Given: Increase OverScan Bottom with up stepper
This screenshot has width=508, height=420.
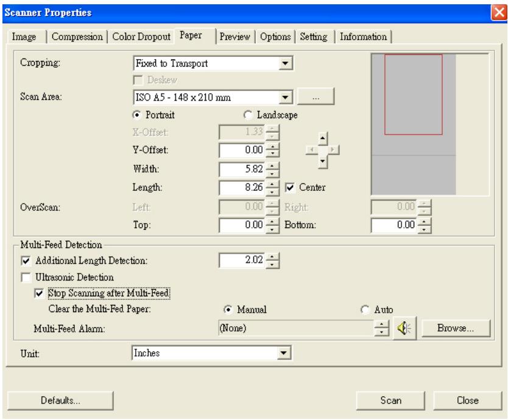Looking at the screenshot, I should pyautogui.click(x=424, y=222).
